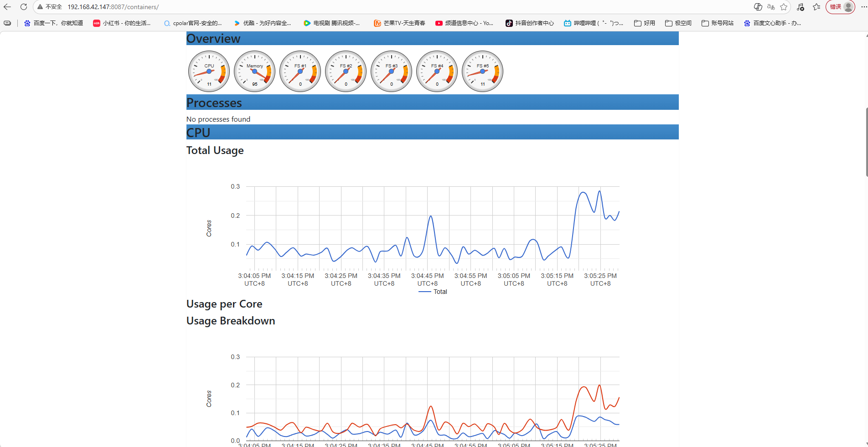Image resolution: width=868 pixels, height=447 pixels.
Task: Open the browser settings and more menu
Action: point(863,7)
